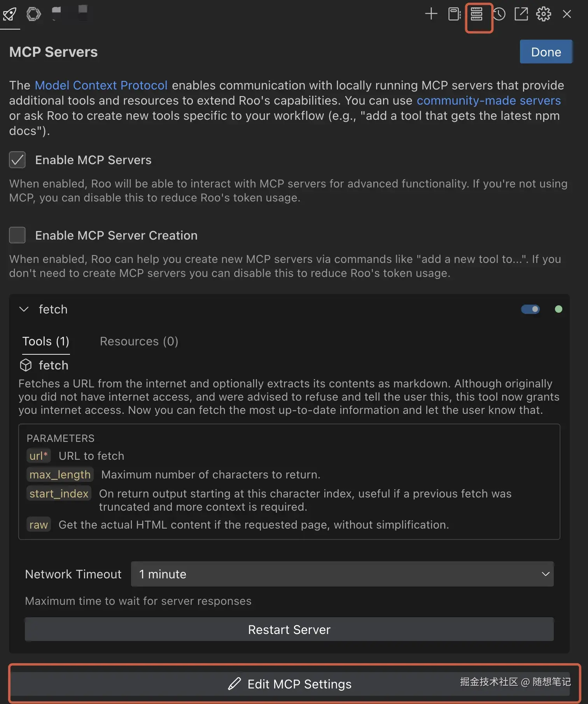Open the prompts notebook icon
This screenshot has height=704, width=588.
454,14
